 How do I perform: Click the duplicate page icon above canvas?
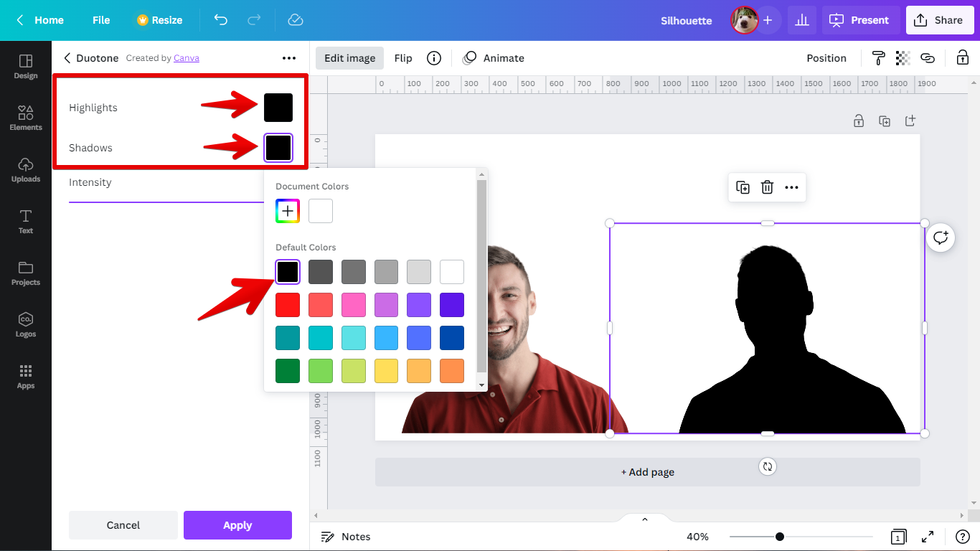(x=885, y=121)
